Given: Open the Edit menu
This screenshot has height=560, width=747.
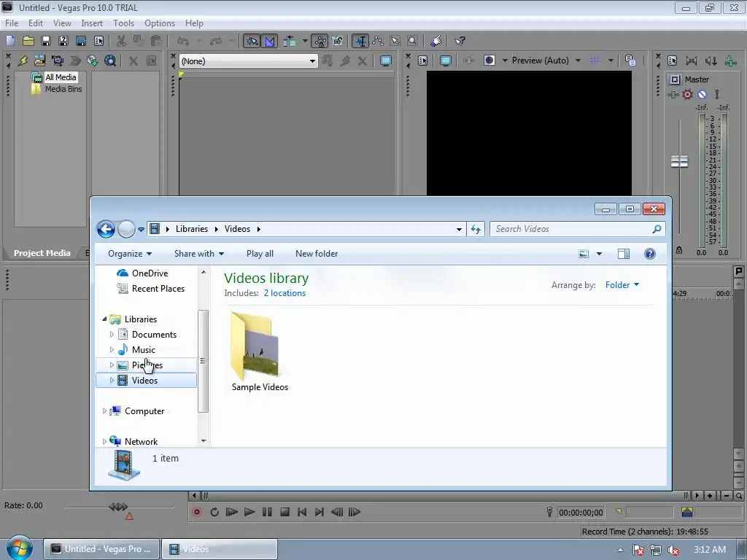Looking at the screenshot, I should 36,23.
